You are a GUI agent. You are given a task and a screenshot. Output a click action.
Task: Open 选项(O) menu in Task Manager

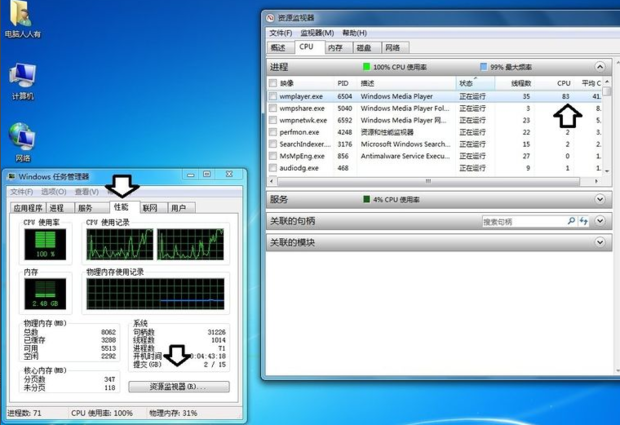pos(54,192)
